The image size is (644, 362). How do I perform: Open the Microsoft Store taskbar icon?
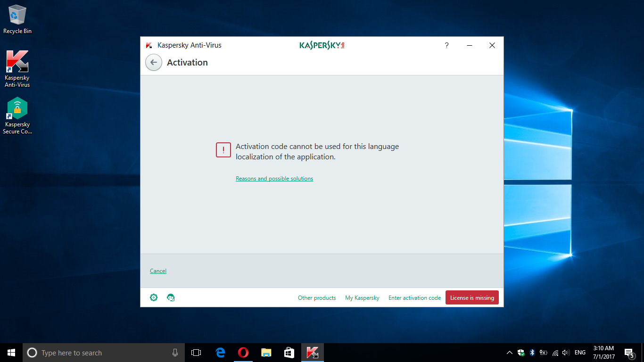coord(289,353)
